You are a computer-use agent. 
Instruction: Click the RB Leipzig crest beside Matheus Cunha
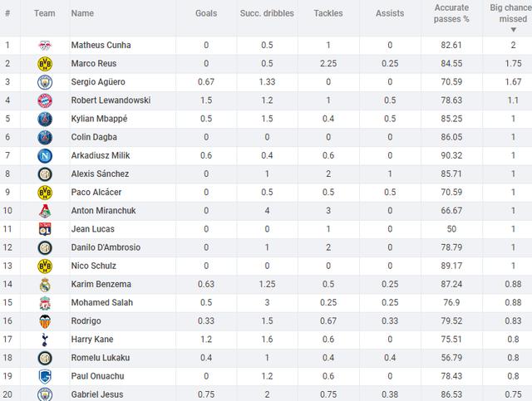[x=44, y=45]
